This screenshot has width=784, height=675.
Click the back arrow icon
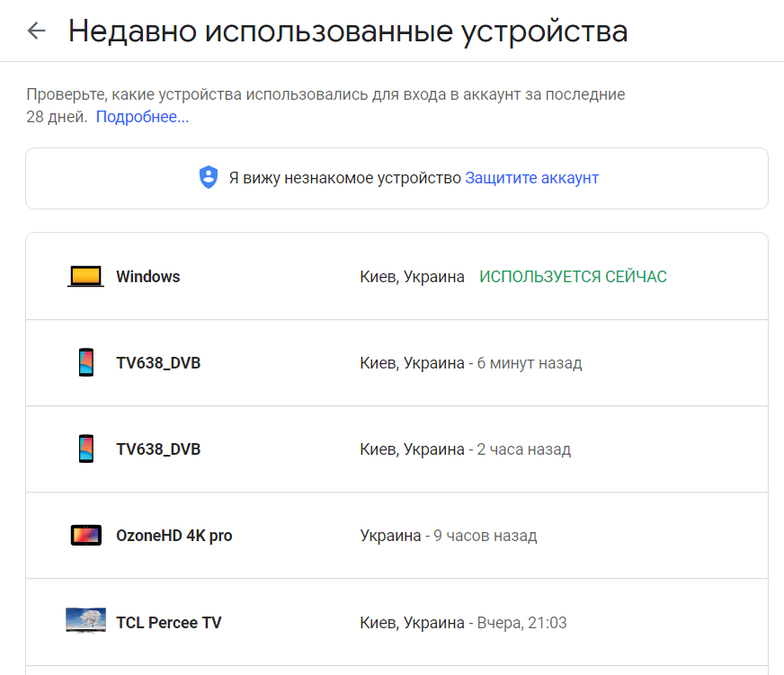tap(36, 31)
